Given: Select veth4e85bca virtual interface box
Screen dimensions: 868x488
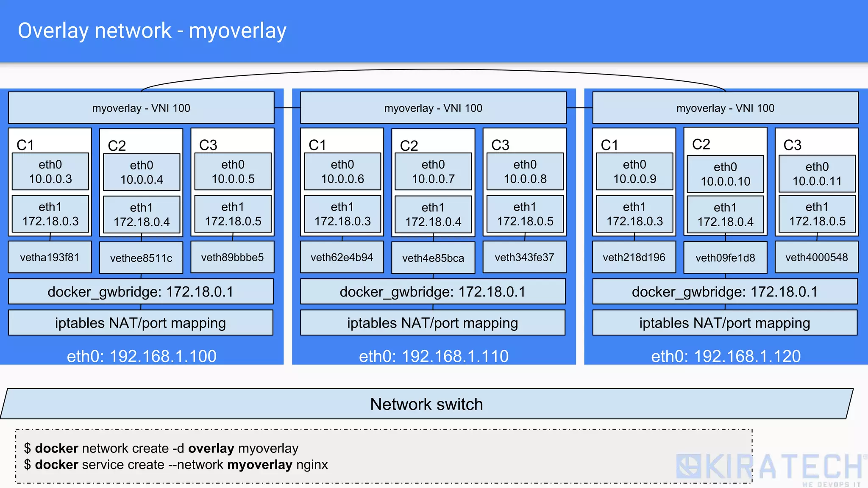Looking at the screenshot, I should [433, 258].
